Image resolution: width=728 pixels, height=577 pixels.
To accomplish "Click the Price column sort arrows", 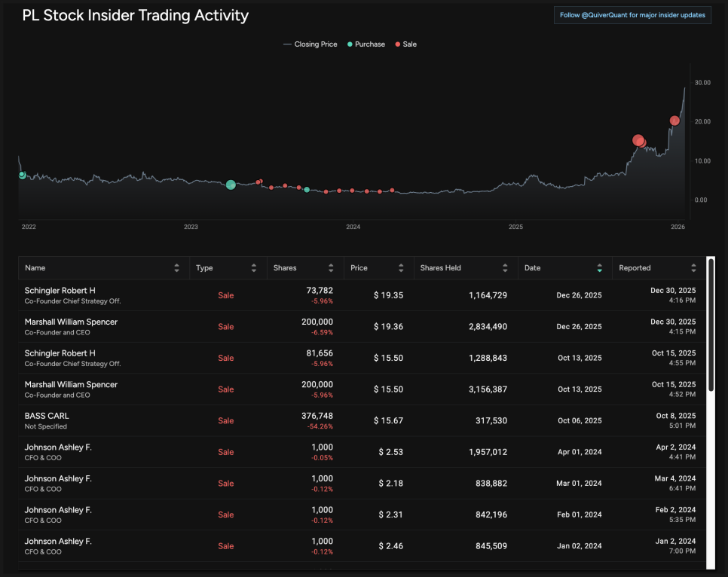I will [x=400, y=268].
